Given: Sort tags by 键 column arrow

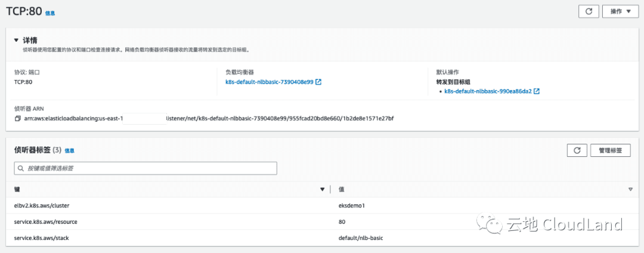Looking at the screenshot, I should tap(323, 189).
